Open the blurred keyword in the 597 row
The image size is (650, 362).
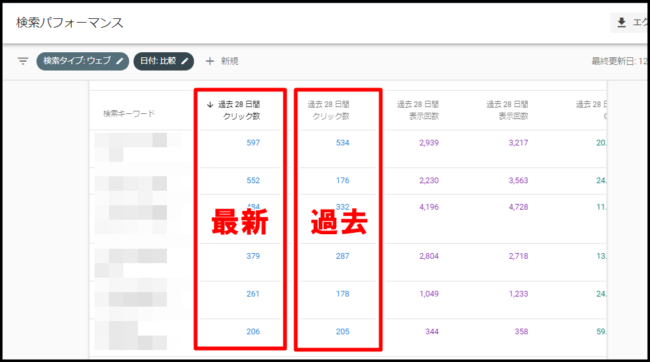tap(138, 147)
